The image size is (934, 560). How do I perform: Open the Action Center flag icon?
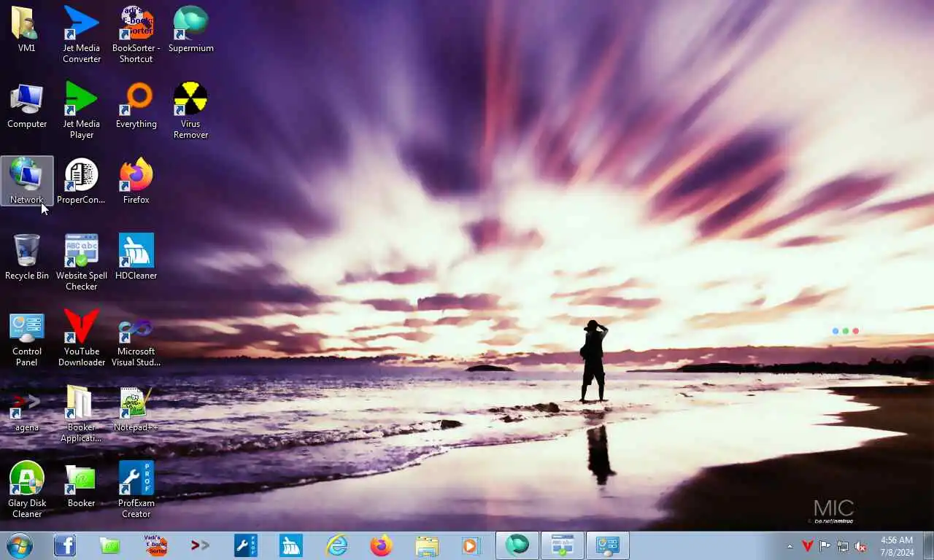point(825,546)
